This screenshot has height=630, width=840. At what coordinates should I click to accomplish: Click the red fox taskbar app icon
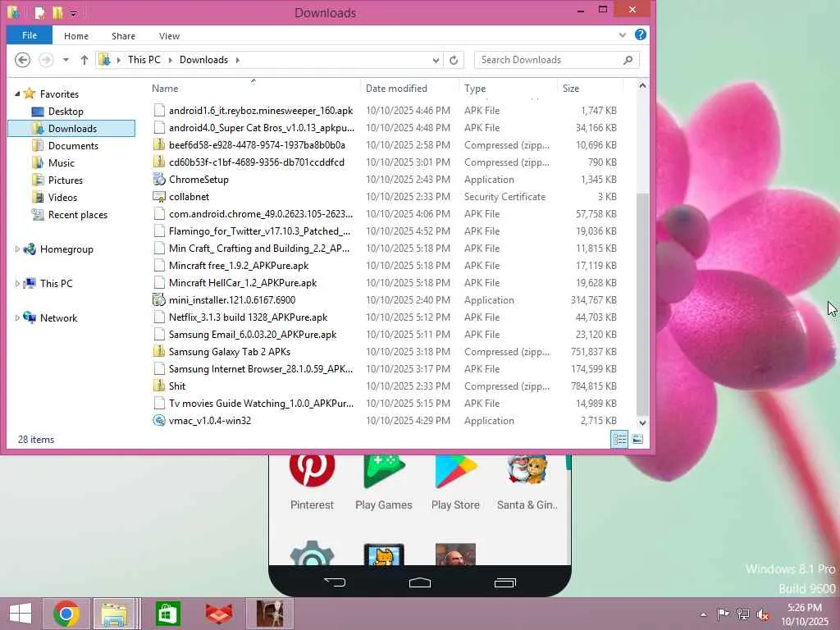218,614
